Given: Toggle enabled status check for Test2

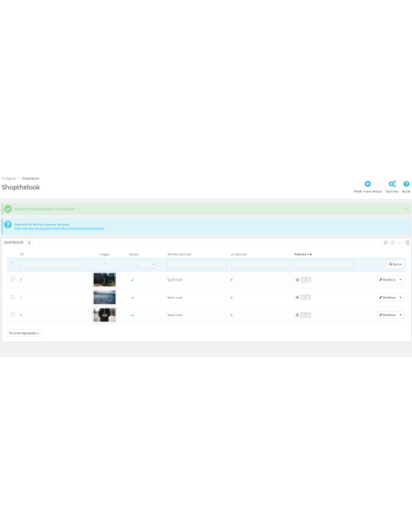Looking at the screenshot, I should pyautogui.click(x=132, y=315).
